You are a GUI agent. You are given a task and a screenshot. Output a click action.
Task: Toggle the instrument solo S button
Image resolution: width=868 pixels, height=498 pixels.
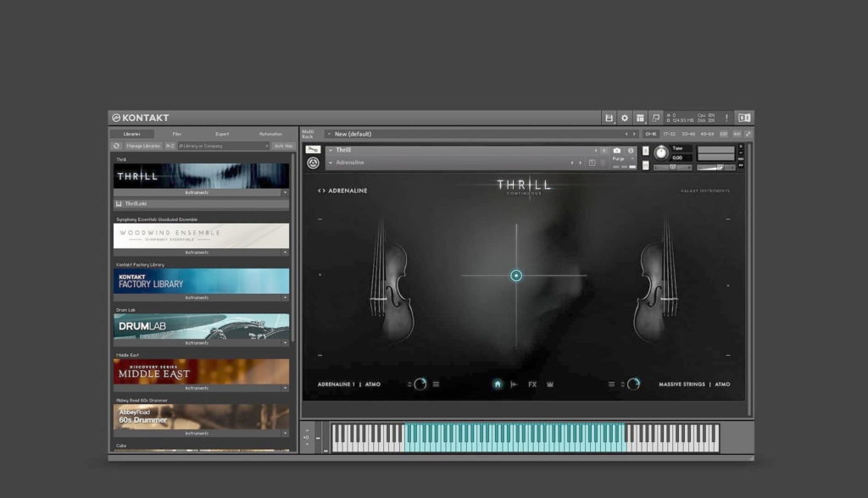tap(646, 151)
